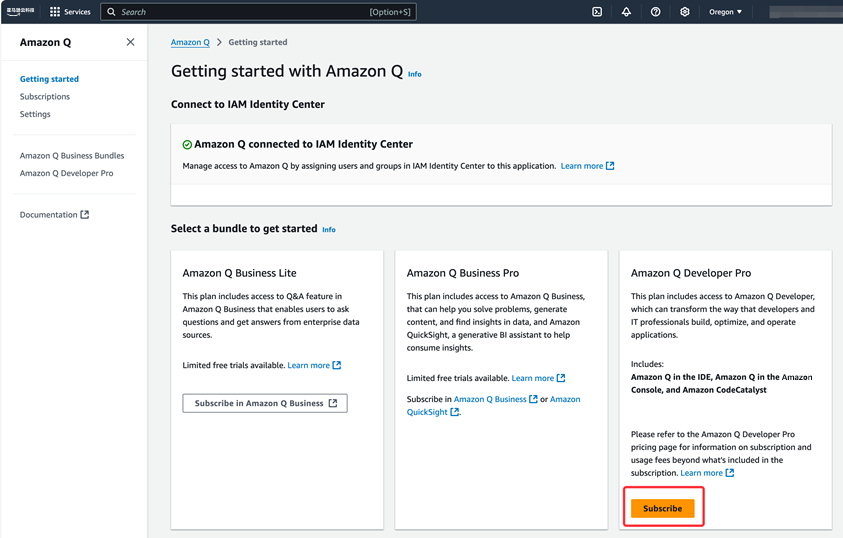Click the AWS logo in top bar
The image size is (843, 538).
[x=20, y=11]
